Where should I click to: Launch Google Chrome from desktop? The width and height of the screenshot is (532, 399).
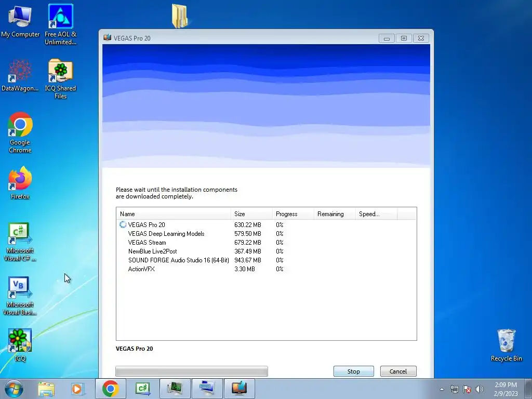(20, 132)
